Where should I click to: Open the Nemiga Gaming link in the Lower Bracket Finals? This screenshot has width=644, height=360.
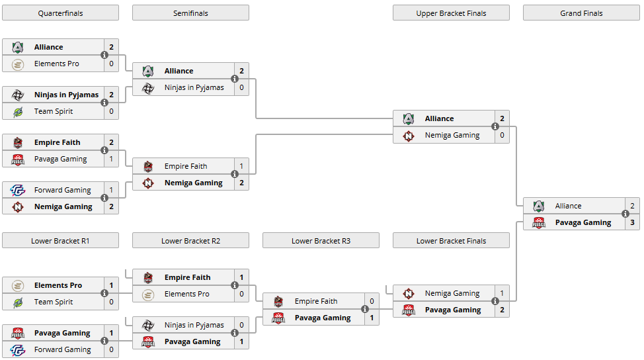point(452,293)
